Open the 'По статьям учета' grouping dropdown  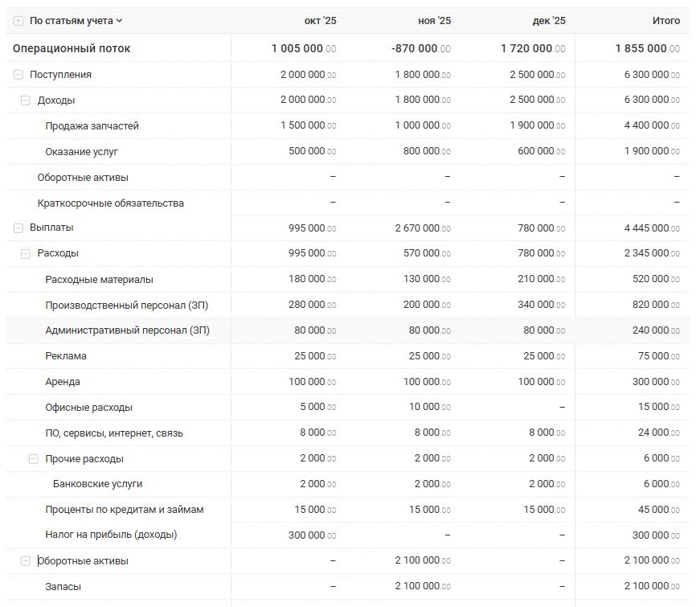76,21
